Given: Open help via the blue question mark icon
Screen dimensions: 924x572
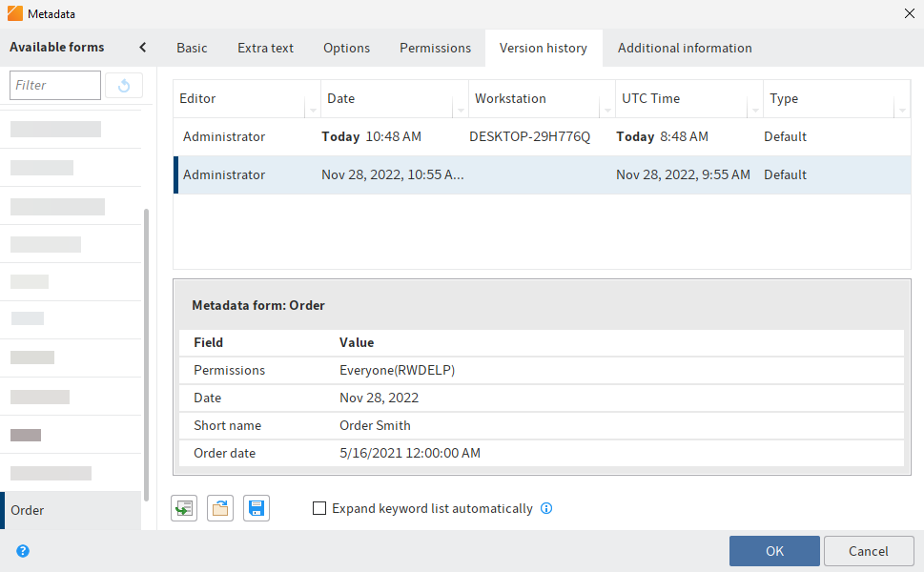Looking at the screenshot, I should (23, 551).
